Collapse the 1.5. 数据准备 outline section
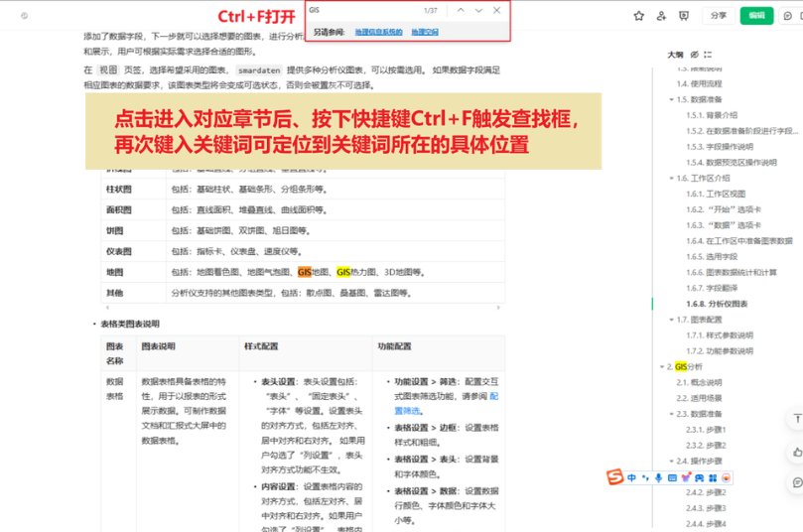The image size is (803, 532). click(x=671, y=99)
